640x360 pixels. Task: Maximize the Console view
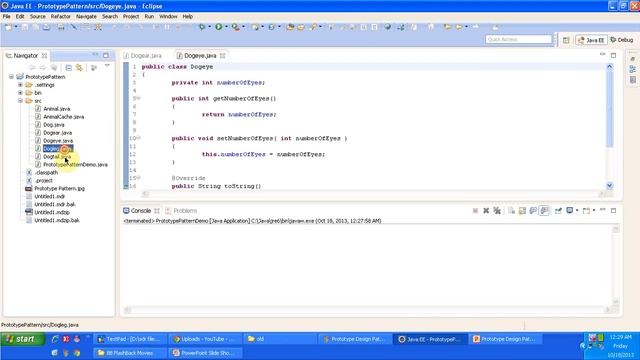point(613,210)
